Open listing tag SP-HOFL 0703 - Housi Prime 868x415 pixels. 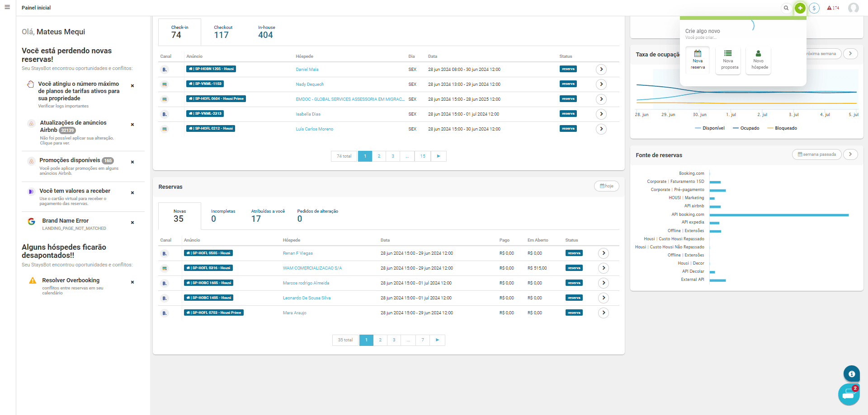tap(214, 312)
